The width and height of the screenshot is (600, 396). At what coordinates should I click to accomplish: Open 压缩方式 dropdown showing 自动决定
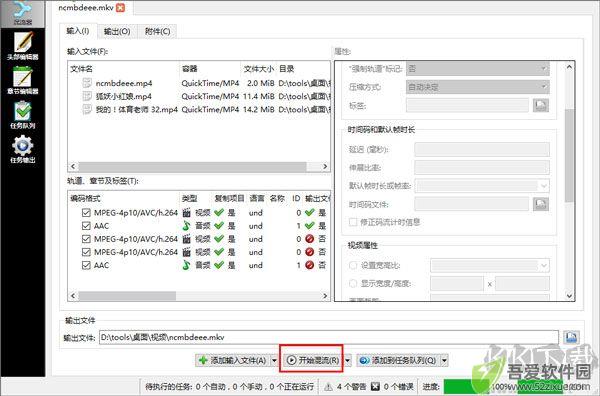(478, 87)
